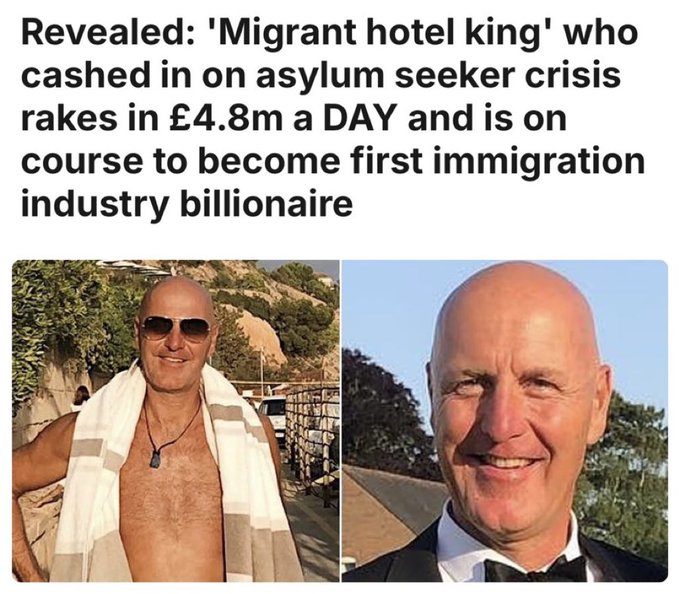Click 'industry billionaire' in the headline's last line

[187, 203]
